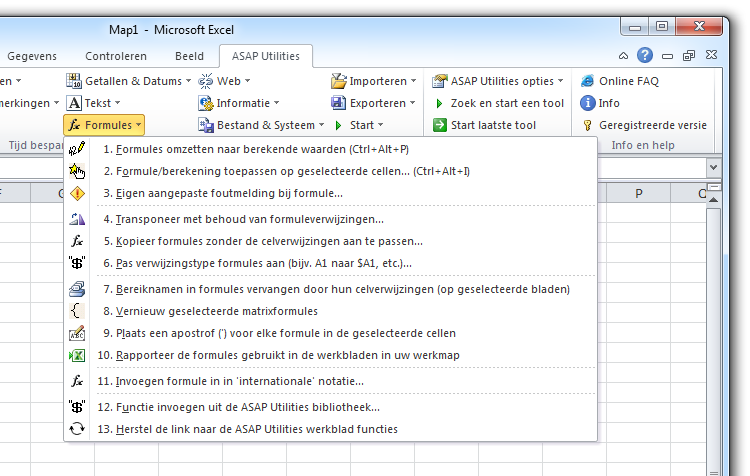Select the ASAP Utilities ribbon tab
This screenshot has height=476, width=750.
266,56
